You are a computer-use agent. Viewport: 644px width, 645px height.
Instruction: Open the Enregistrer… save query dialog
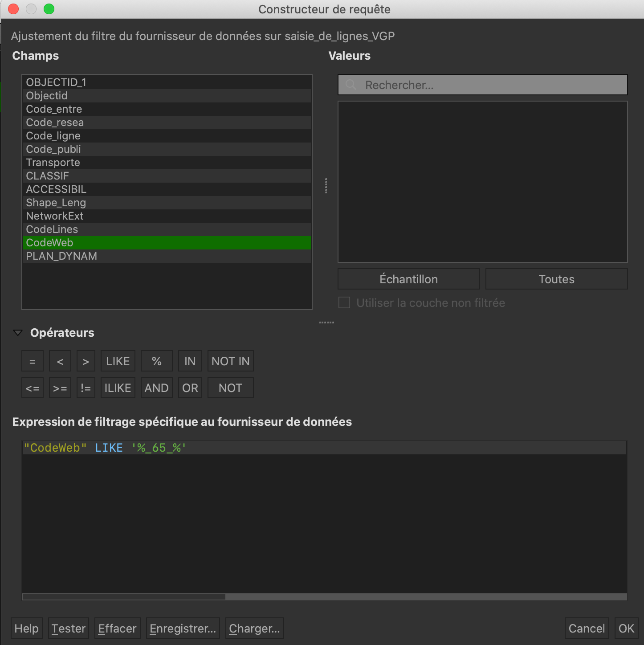(x=183, y=629)
